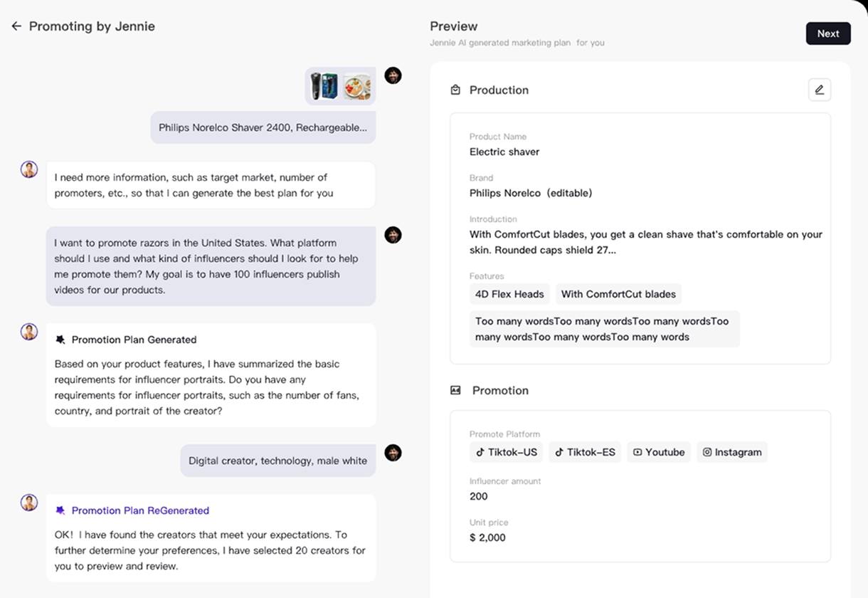Click the unit price value $ 2,000
This screenshot has width=868, height=598.
click(x=487, y=537)
